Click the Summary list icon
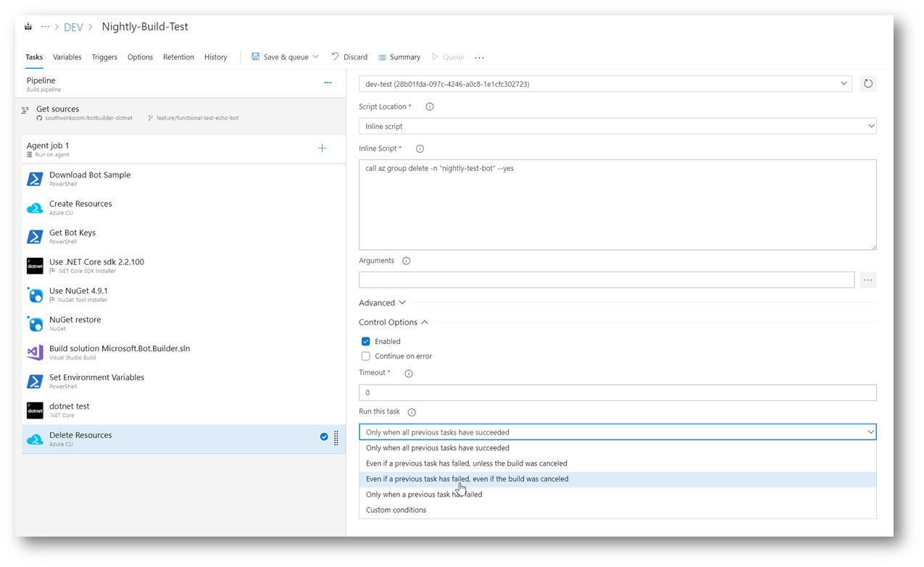924x567 pixels. (382, 57)
